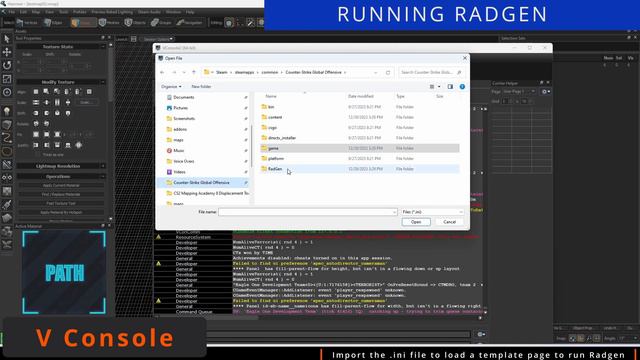640x360 pixels.
Task: Select the RadGen folder
Action: [275, 169]
